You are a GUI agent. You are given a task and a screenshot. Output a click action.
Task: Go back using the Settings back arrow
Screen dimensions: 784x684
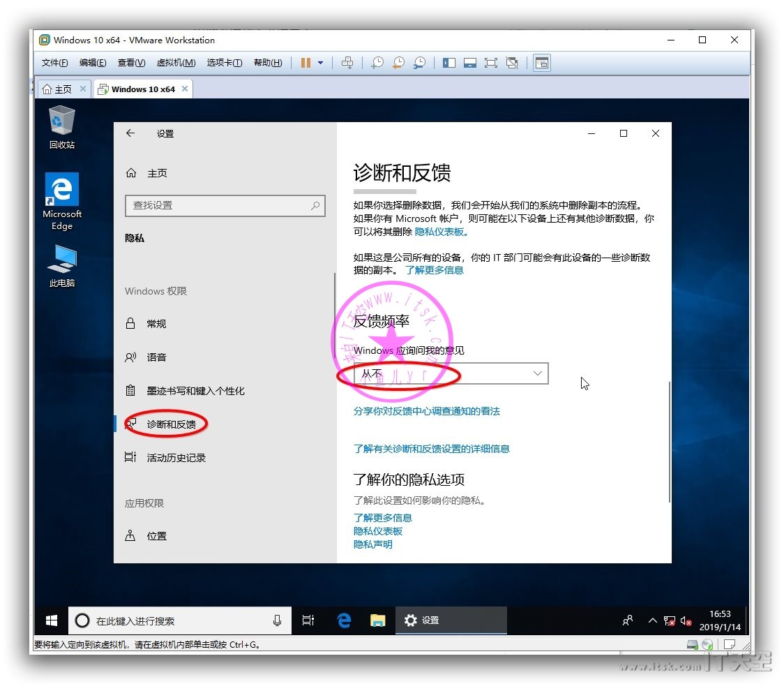tap(130, 133)
